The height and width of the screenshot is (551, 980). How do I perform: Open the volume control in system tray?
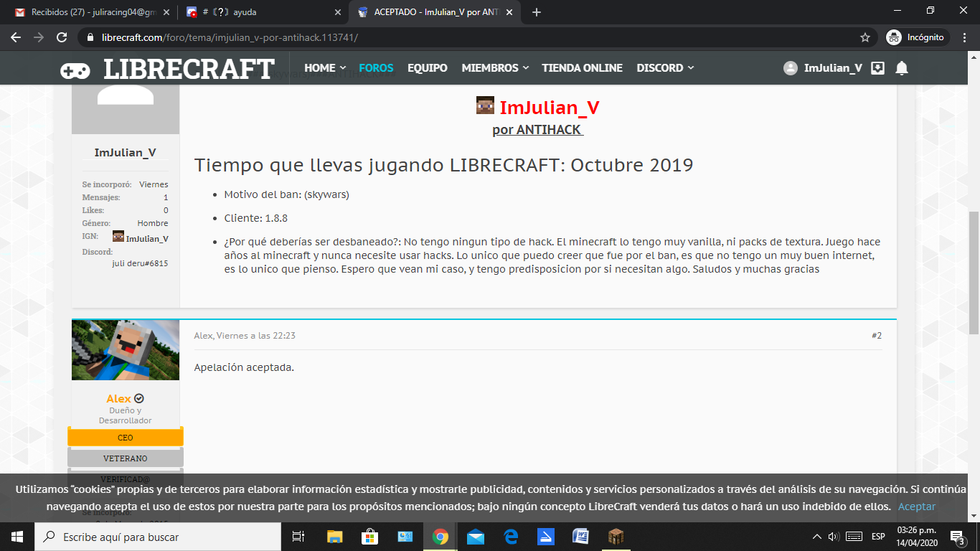[834, 537]
